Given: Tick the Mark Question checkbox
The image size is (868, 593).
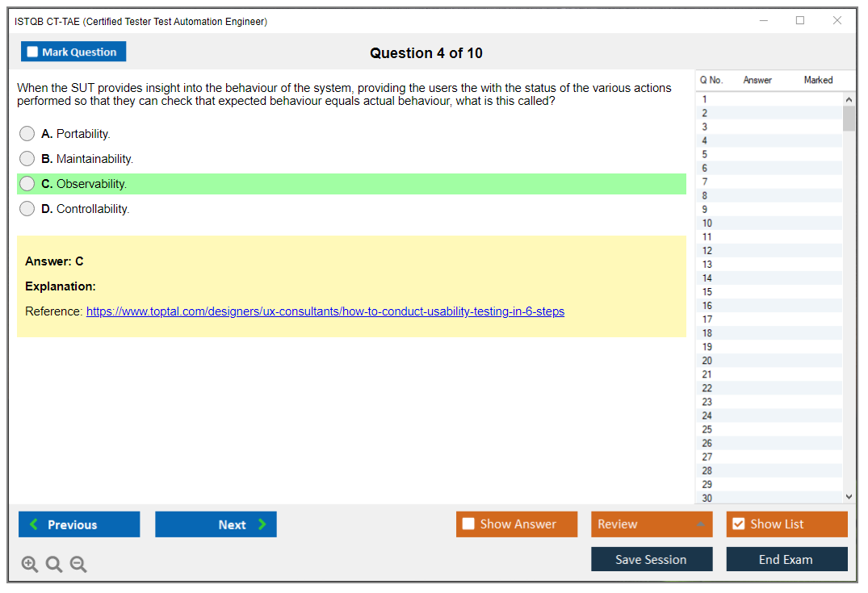Looking at the screenshot, I should (33, 52).
